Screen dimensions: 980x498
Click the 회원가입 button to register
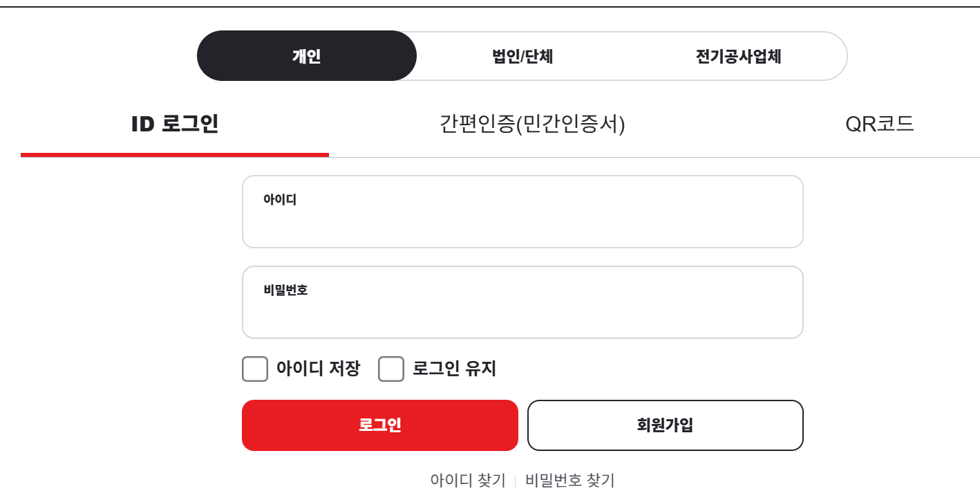(x=665, y=425)
